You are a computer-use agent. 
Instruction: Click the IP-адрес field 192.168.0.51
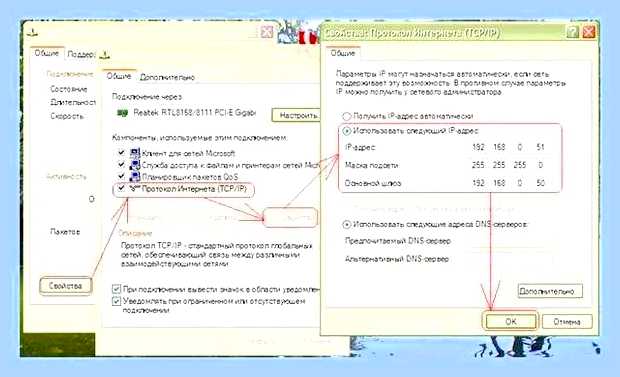[x=509, y=147]
